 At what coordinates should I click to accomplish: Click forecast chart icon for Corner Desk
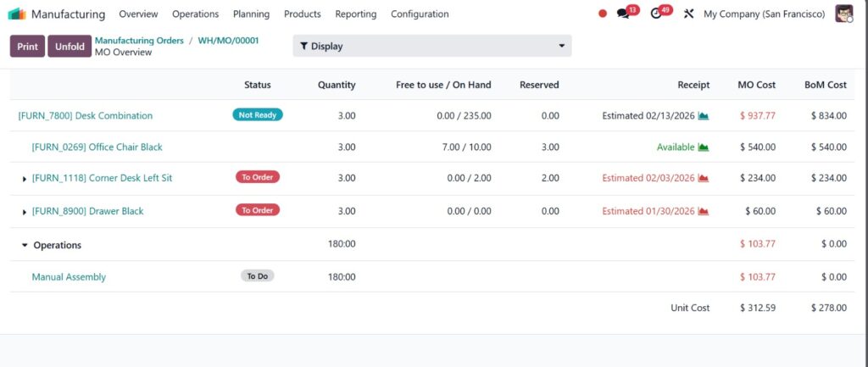pos(704,178)
